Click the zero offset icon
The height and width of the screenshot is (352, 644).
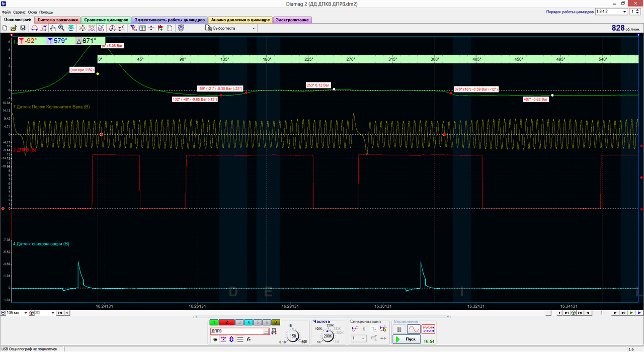[x=121, y=28]
